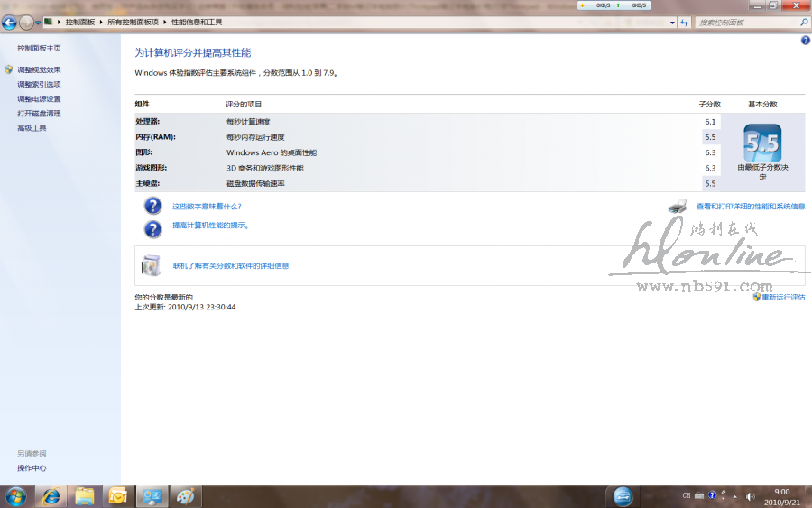Click the printer icon
The height and width of the screenshot is (508, 812).
[678, 206]
